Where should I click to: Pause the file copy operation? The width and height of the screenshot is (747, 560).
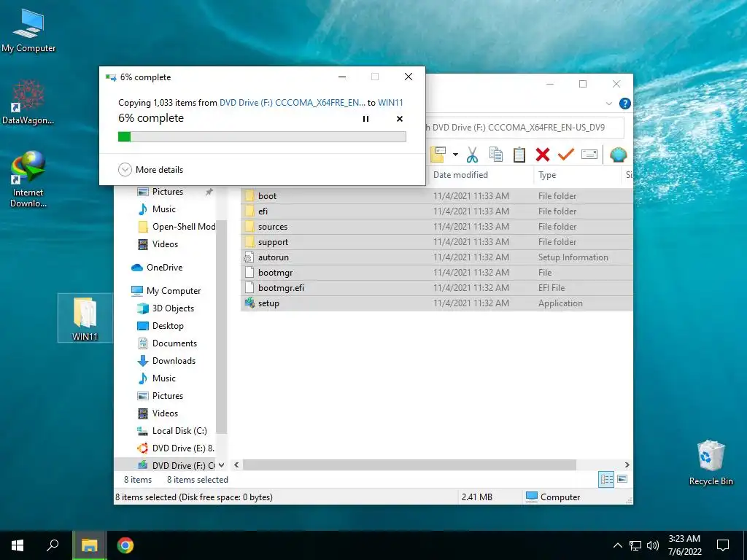pyautogui.click(x=366, y=119)
